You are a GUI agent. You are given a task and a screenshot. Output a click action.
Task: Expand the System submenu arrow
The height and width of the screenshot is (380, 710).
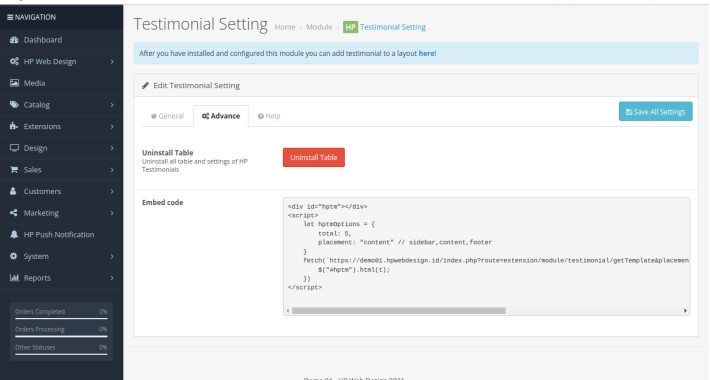pyautogui.click(x=112, y=256)
